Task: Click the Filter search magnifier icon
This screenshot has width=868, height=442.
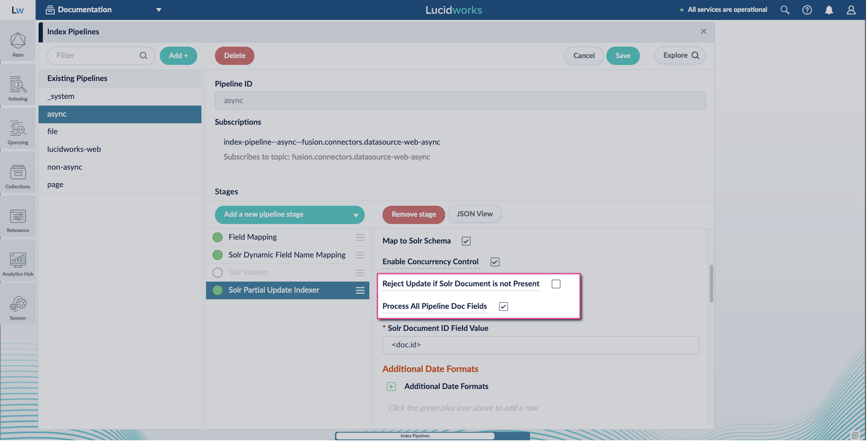Action: 144,56
